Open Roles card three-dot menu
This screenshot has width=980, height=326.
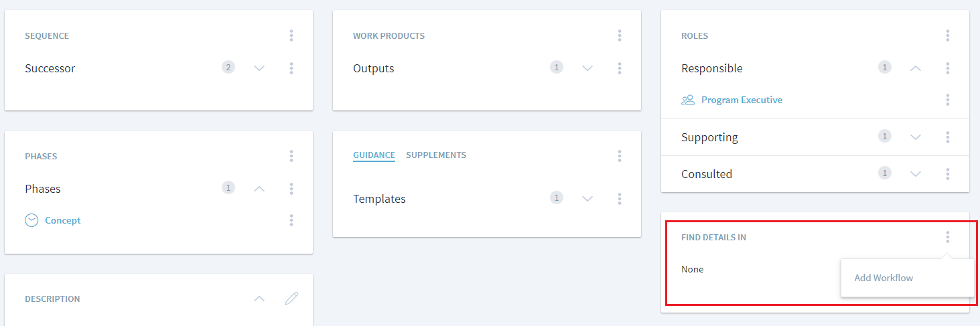[x=948, y=35]
